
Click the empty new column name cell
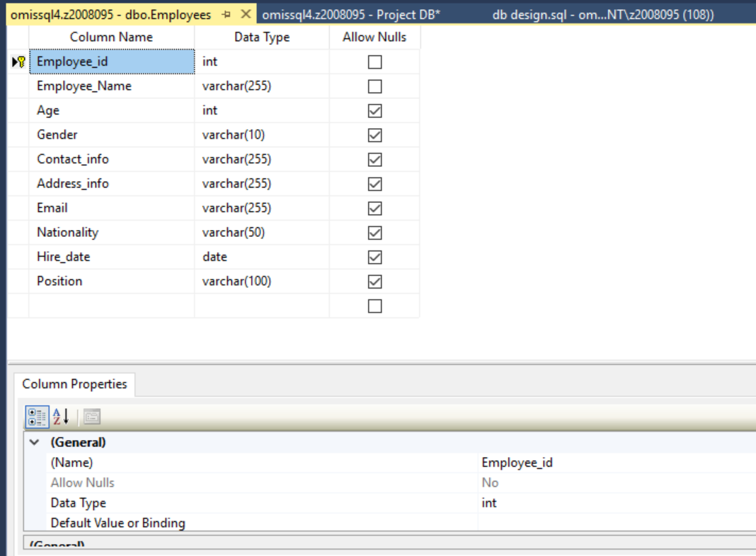pos(111,306)
